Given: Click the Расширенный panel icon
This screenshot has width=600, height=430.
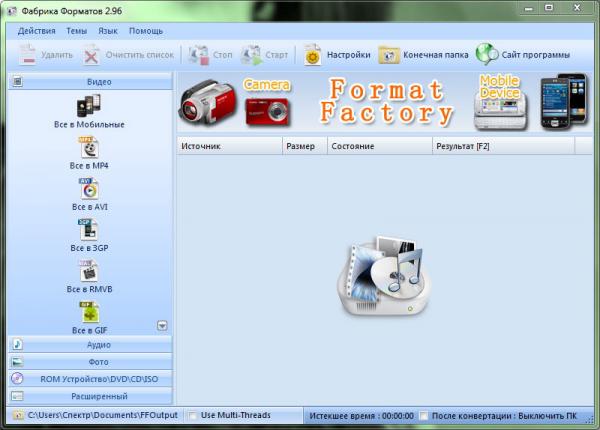Looking at the screenshot, I should pyautogui.click(x=17, y=396).
